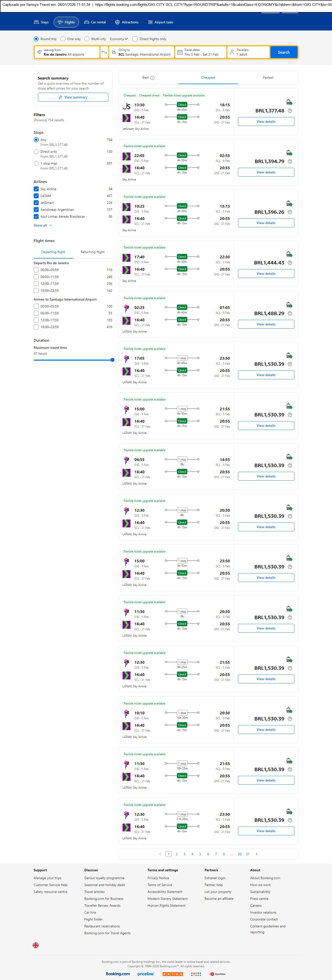Click the View summary button

click(73, 97)
